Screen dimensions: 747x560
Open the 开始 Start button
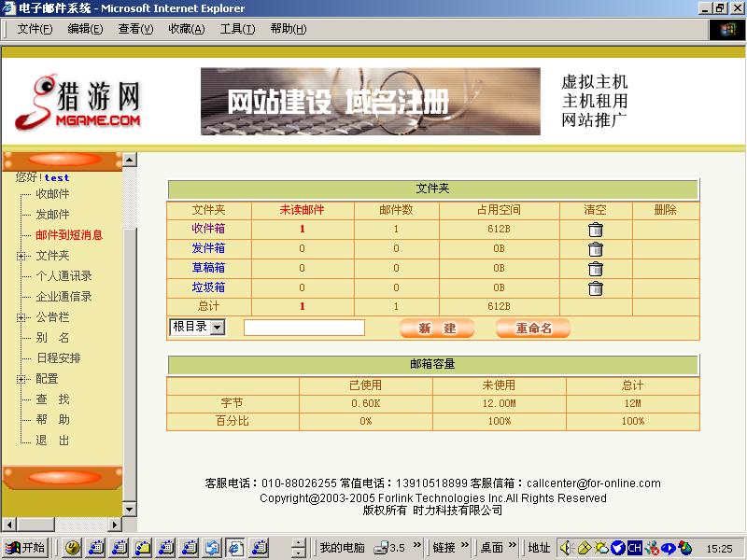pos(25,548)
